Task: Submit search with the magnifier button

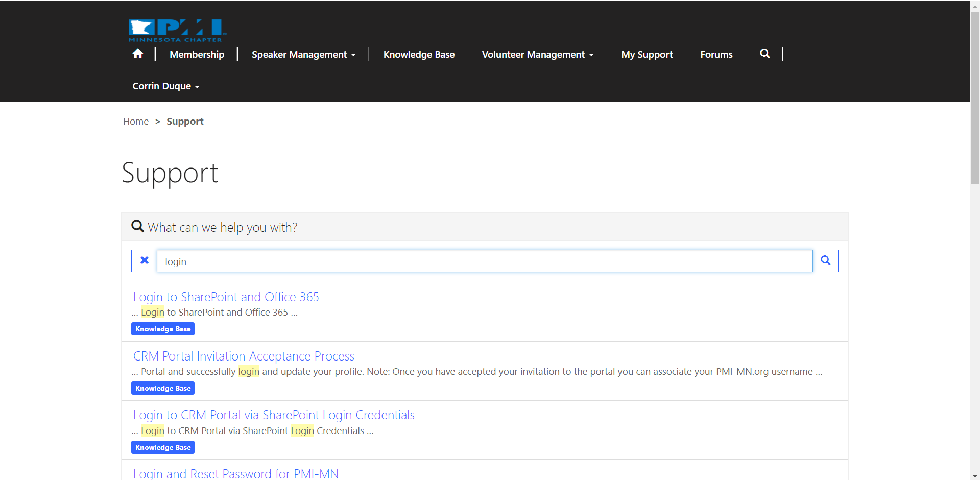Action: click(x=825, y=261)
